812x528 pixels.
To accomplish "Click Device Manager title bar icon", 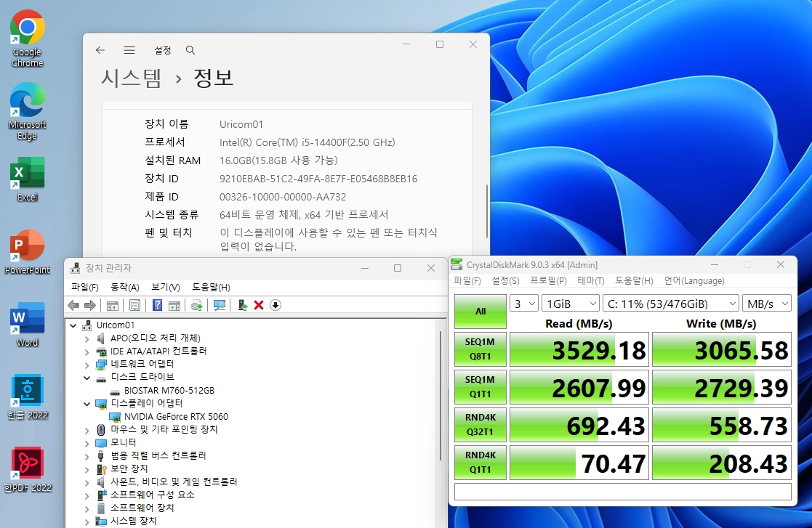I will [76, 268].
